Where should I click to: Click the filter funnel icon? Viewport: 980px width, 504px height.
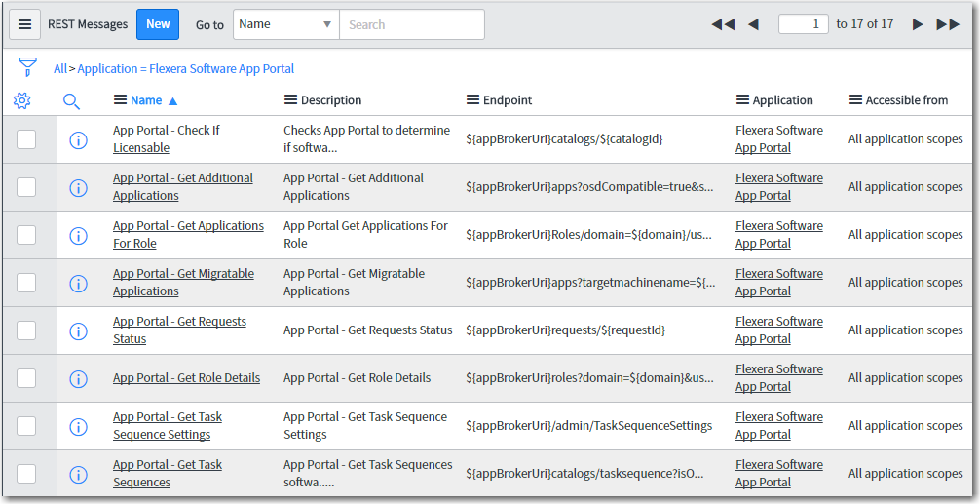27,67
